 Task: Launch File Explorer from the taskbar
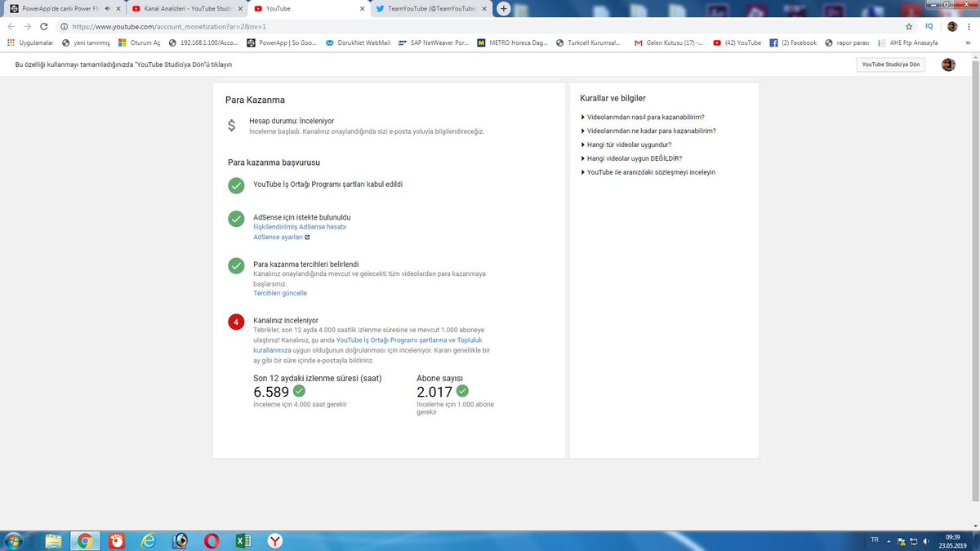click(x=54, y=540)
